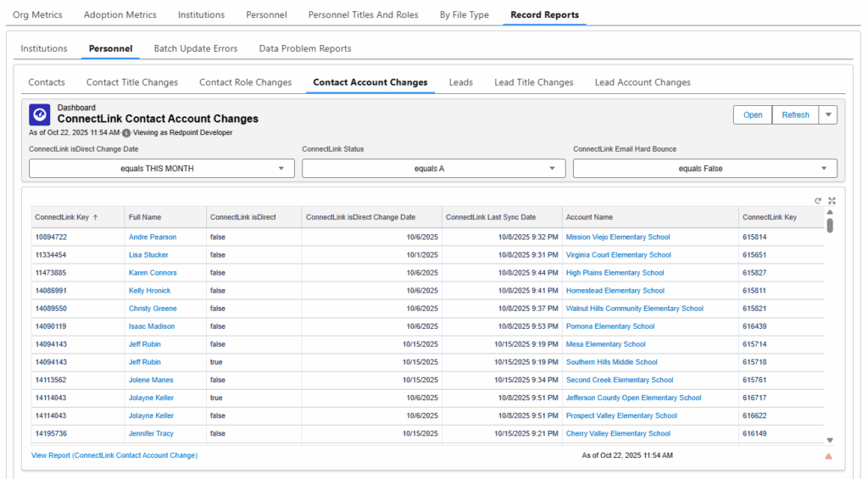868x479 pixels.
Task: Select the Record Reports tab
Action: (545, 15)
